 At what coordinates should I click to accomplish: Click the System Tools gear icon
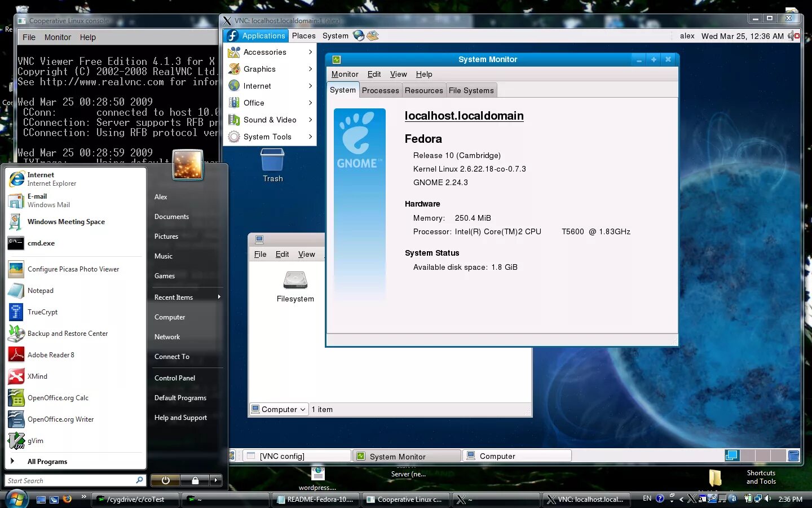tap(234, 137)
